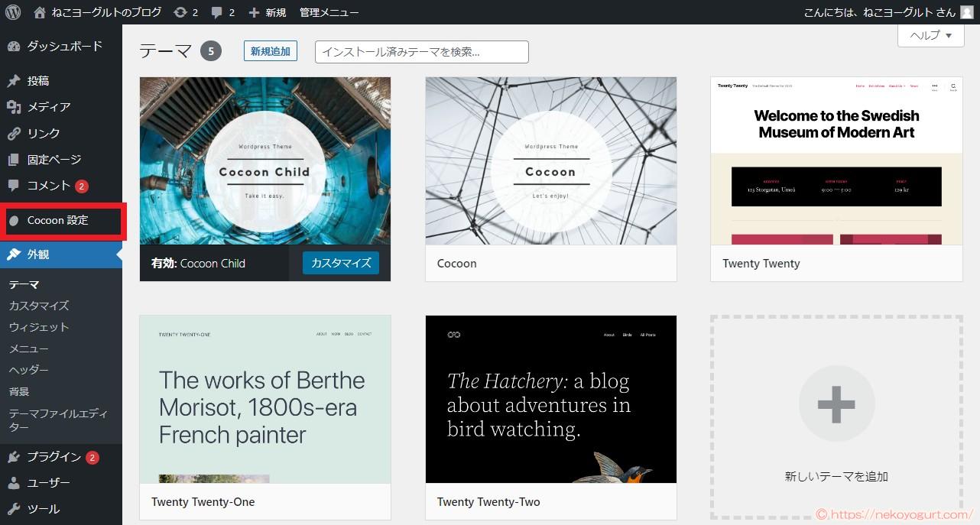Click the plug icon for Plugins

[x=14, y=457]
